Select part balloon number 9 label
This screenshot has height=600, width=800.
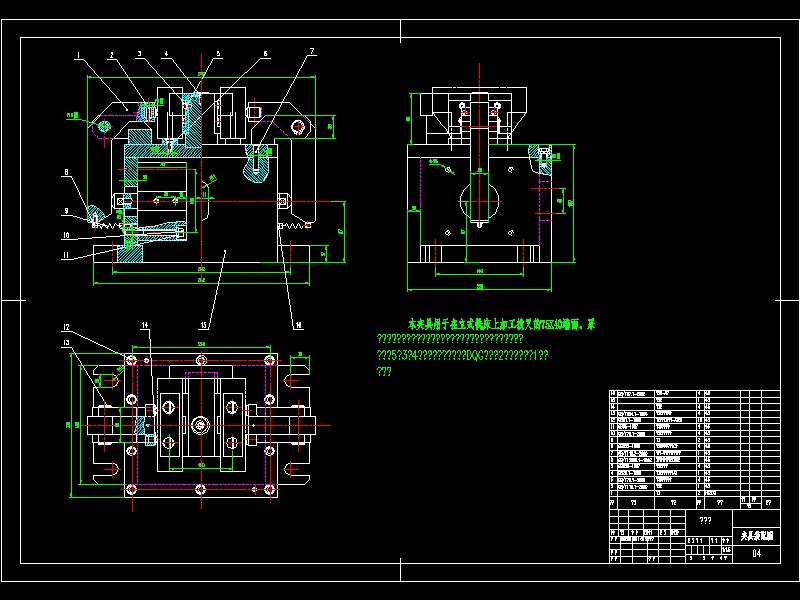[66, 211]
